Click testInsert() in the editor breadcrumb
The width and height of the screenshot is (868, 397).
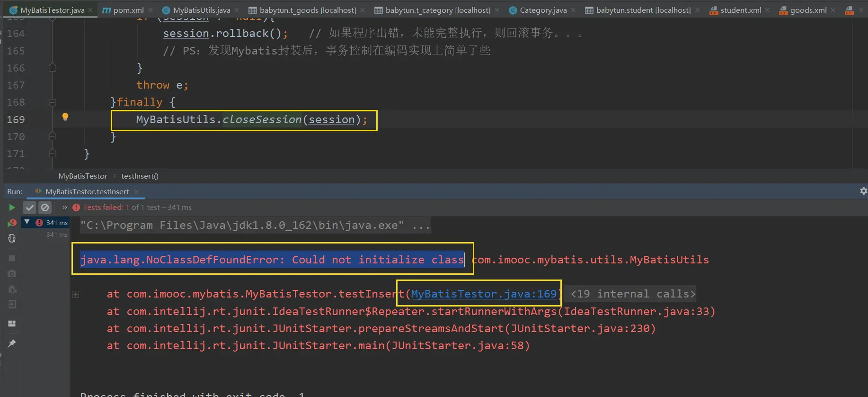pos(140,176)
